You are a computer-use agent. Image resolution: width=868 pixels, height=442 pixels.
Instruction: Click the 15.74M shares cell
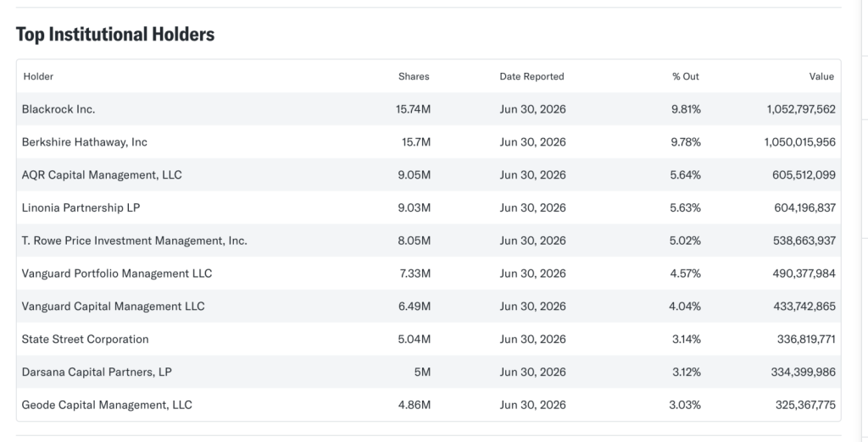[413, 109]
